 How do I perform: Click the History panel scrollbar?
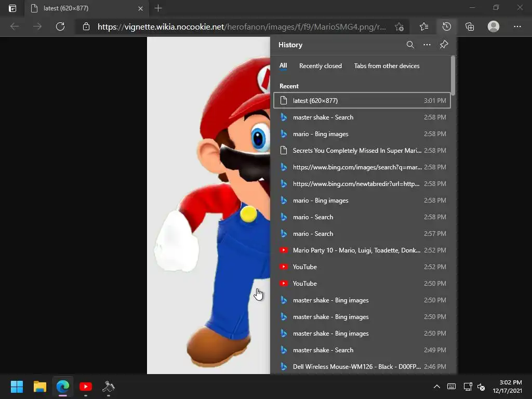pos(453,75)
